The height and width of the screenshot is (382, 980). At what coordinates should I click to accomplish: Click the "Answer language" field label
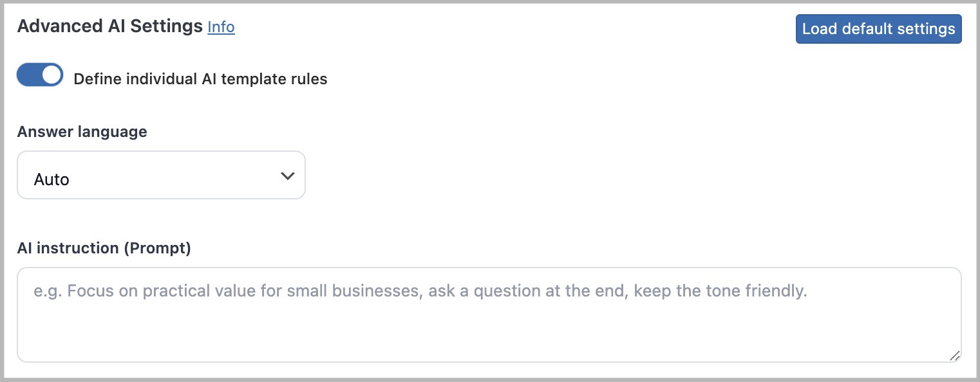(x=82, y=132)
